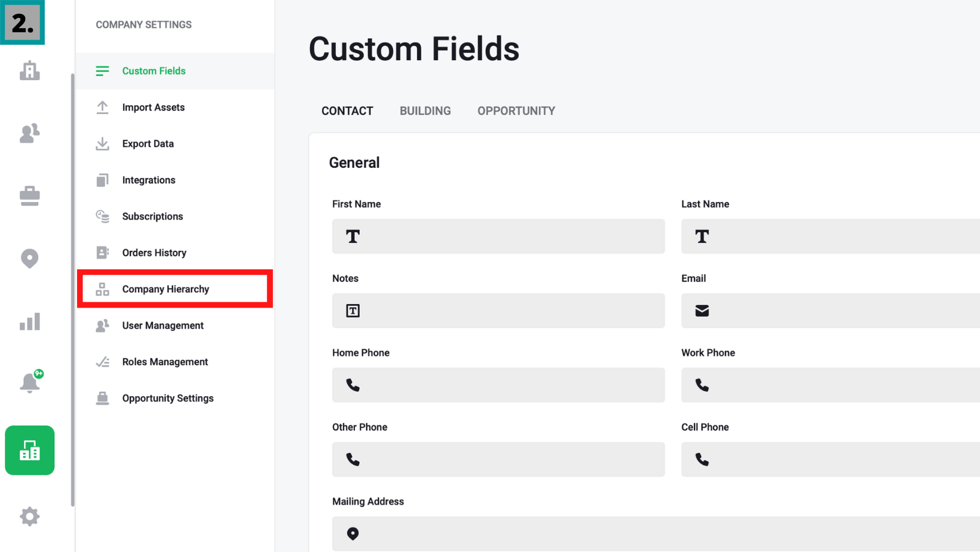Open the bar chart reports icon

coord(29,322)
